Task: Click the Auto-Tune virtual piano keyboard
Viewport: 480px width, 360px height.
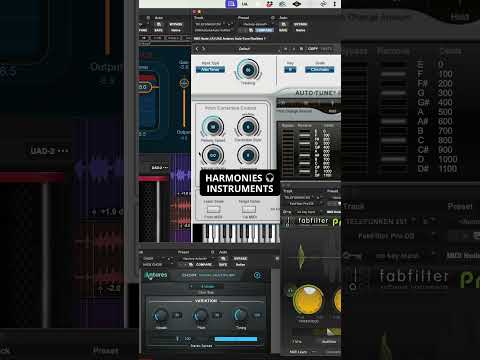Action: [x=241, y=233]
